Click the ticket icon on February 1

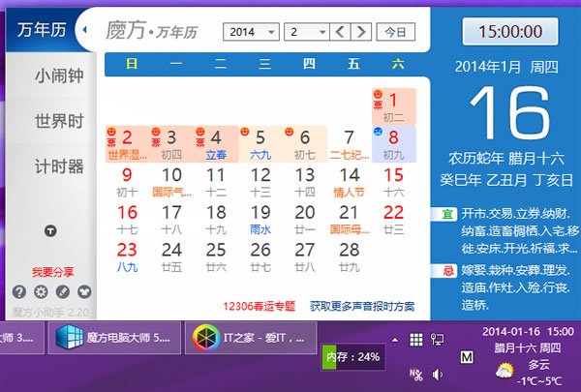coord(378,106)
